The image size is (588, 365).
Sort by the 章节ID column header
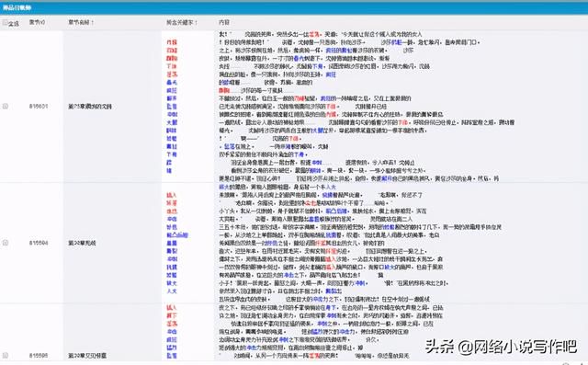click(x=37, y=22)
